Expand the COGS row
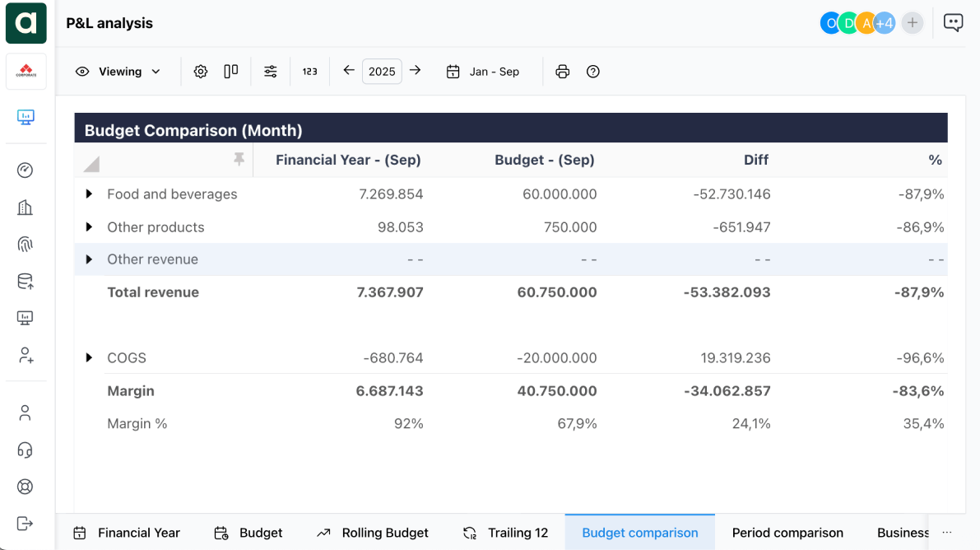Image resolution: width=980 pixels, height=550 pixels. point(89,358)
